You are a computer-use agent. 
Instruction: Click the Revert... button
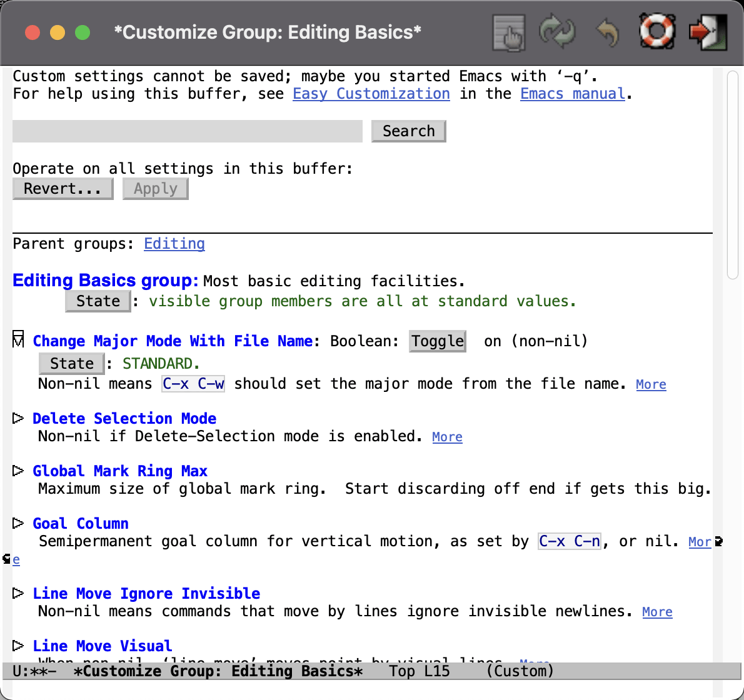pyautogui.click(x=63, y=188)
